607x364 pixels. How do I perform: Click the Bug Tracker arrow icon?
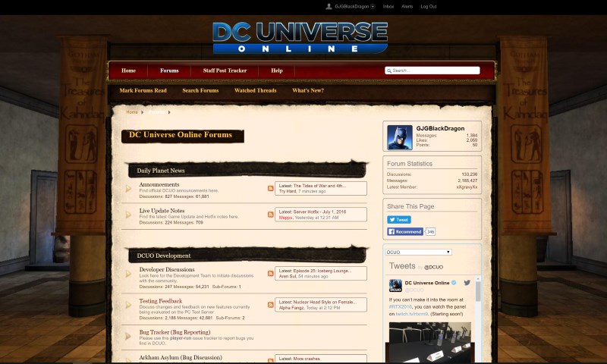[128, 336]
